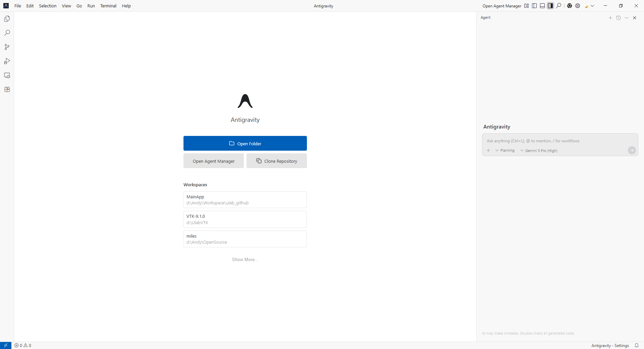The height and width of the screenshot is (349, 644).
Task: Open the Remote Explorer view
Action: coord(7,75)
